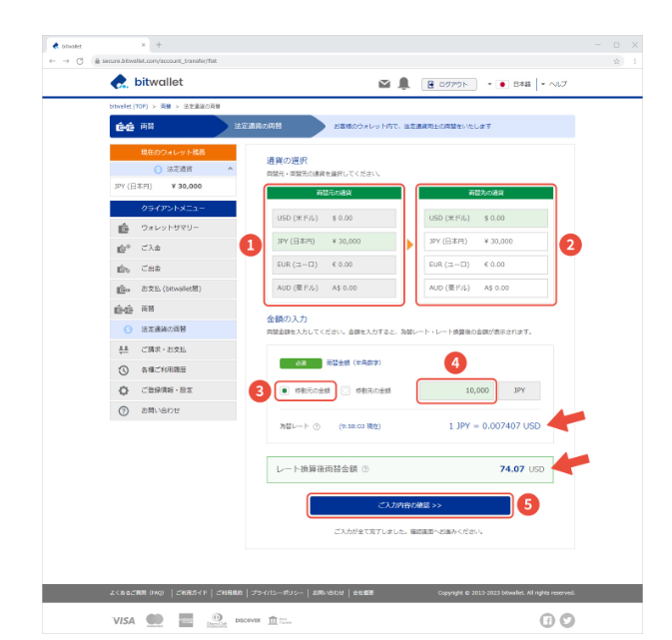Click help icon beside 為替レート
Screen dimensions: 672x640
point(317,426)
